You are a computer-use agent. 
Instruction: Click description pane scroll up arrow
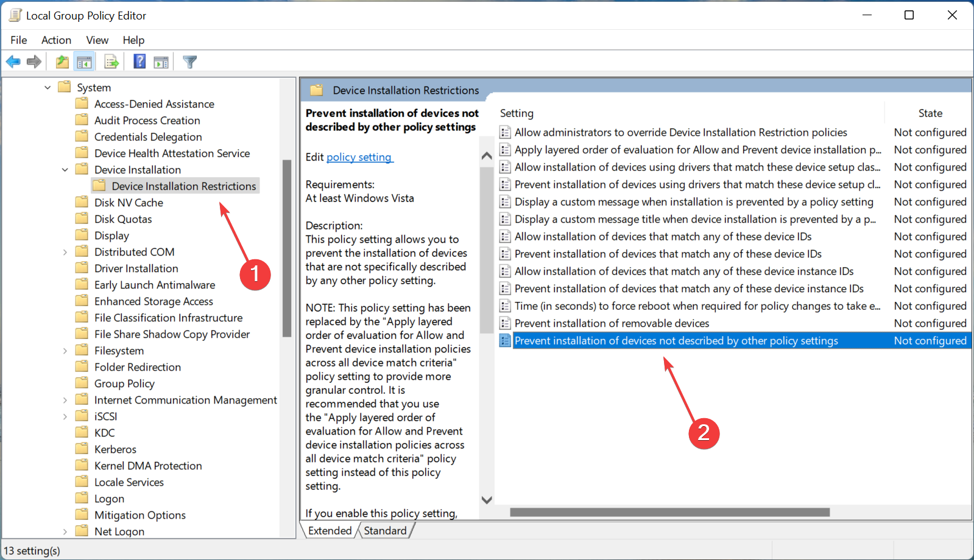pyautogui.click(x=487, y=156)
